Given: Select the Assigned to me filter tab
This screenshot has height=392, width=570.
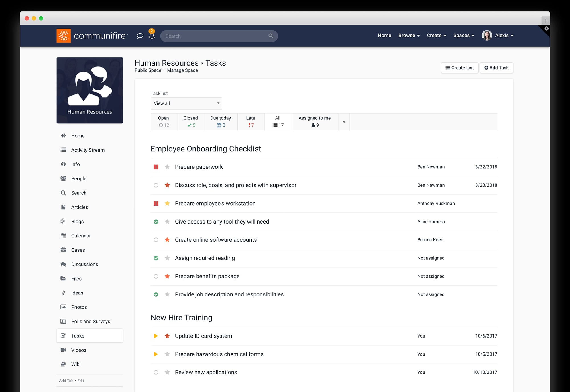Looking at the screenshot, I should tap(315, 122).
